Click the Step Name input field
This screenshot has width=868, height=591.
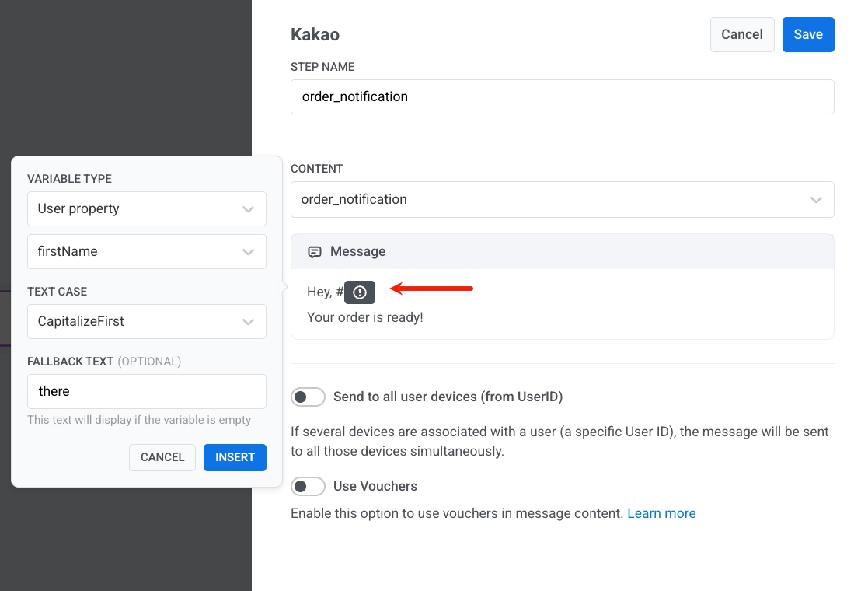[563, 96]
